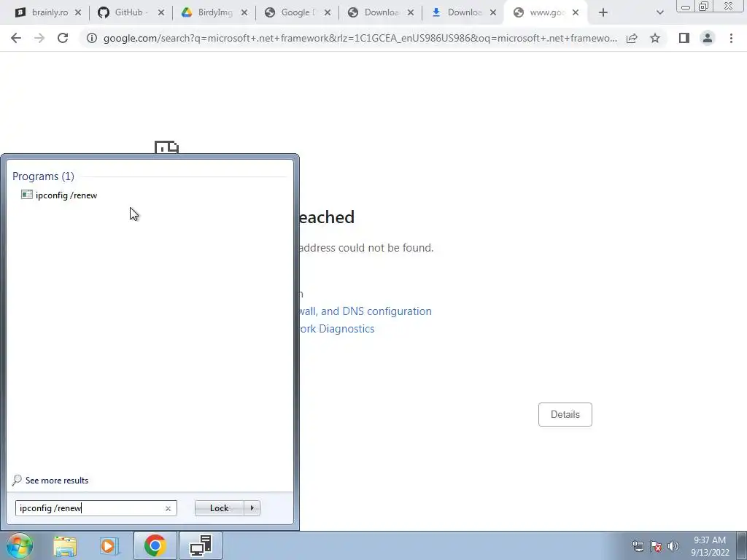Open Windows Media Player from taskbar
Image resolution: width=747 pixels, height=560 pixels.
(109, 546)
